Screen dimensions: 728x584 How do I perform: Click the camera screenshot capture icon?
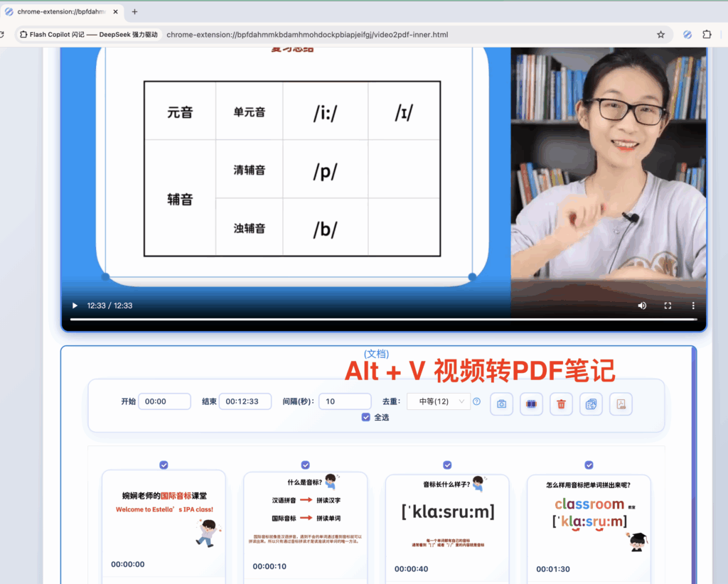(x=501, y=404)
